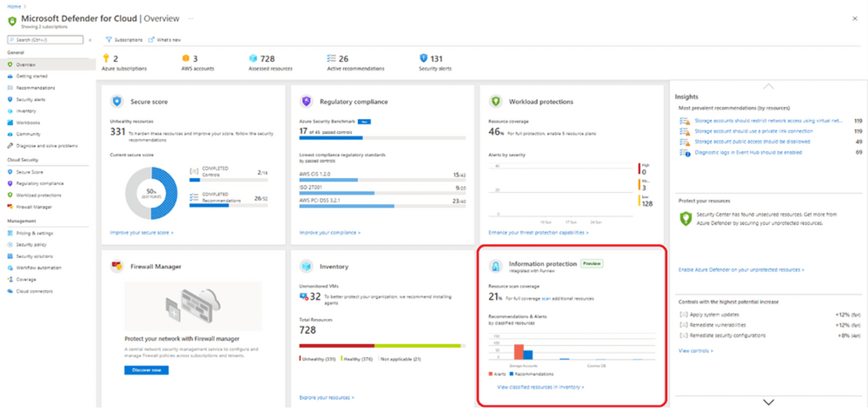
Task: Click the Azure subscriptions key icon
Action: tap(106, 58)
